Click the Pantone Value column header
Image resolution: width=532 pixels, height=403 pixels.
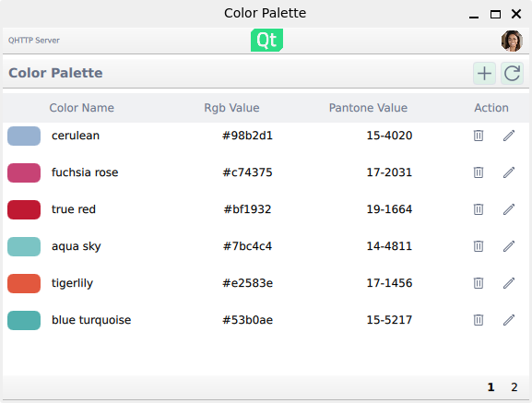(368, 108)
